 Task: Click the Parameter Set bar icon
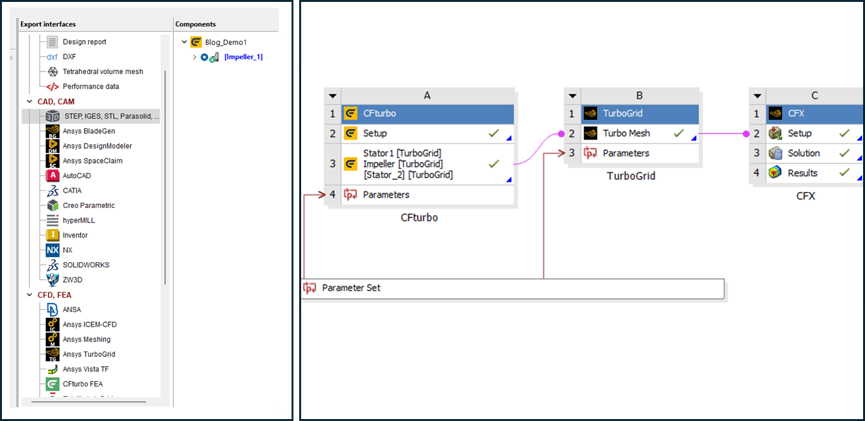pyautogui.click(x=309, y=288)
